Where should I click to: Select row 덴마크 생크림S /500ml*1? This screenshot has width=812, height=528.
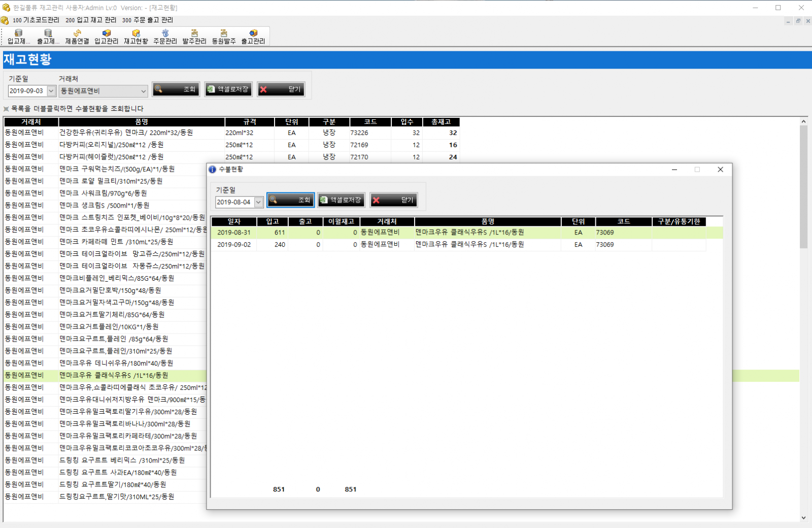[105, 206]
